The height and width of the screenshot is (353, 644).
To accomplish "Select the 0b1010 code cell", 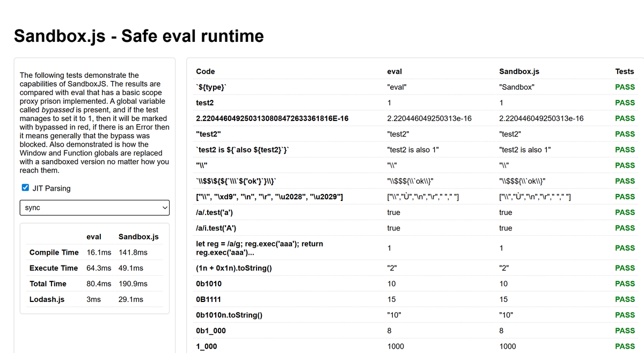I will point(209,283).
